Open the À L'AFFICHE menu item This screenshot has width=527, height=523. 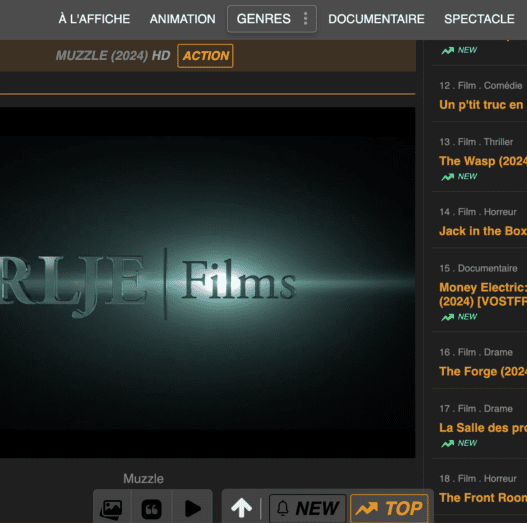[94, 19]
